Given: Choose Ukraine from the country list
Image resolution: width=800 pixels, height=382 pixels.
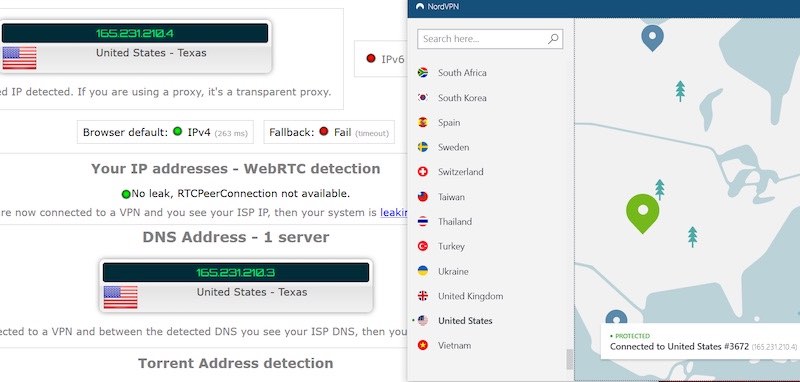Looking at the screenshot, I should click(x=453, y=271).
